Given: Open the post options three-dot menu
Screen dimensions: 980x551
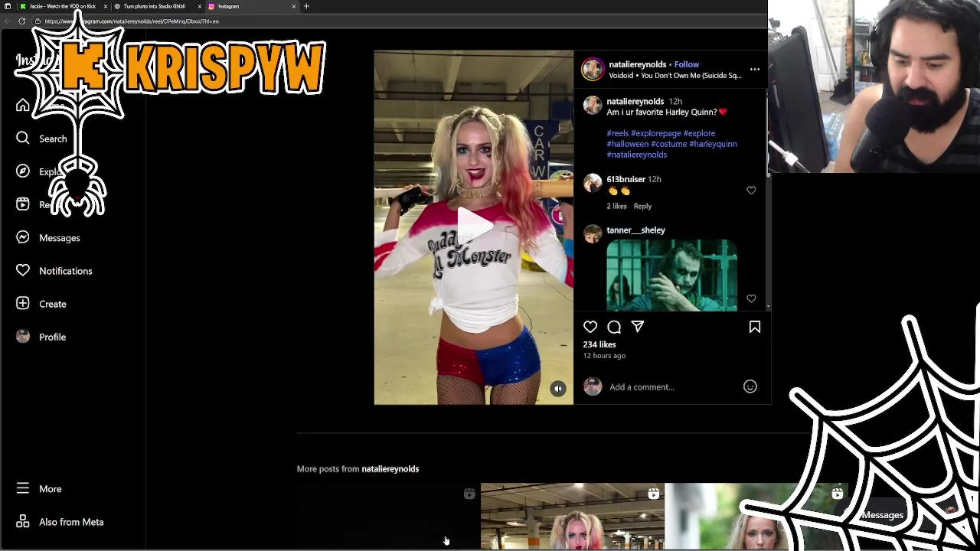Looking at the screenshot, I should pos(754,69).
